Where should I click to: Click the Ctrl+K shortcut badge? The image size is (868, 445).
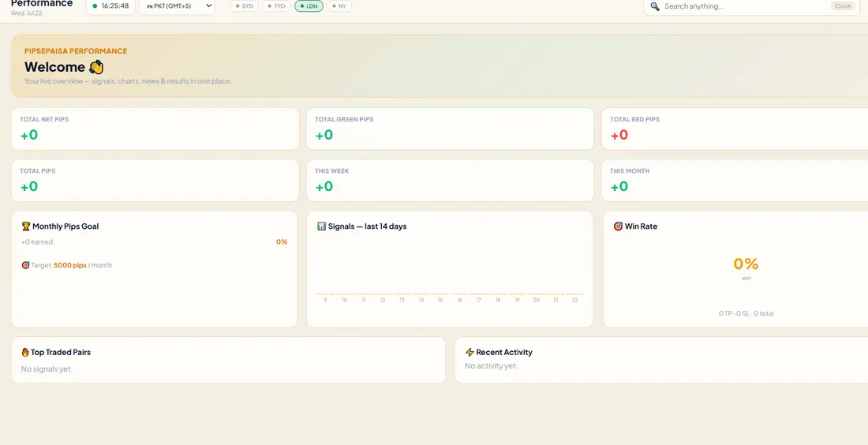[x=843, y=6]
